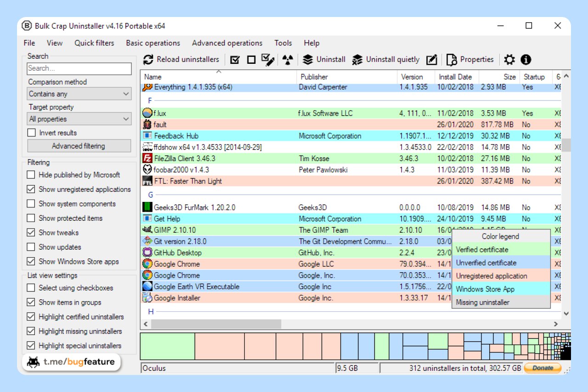This screenshot has width=588, height=392.
Task: Click the About info circle icon
Action: click(x=526, y=60)
